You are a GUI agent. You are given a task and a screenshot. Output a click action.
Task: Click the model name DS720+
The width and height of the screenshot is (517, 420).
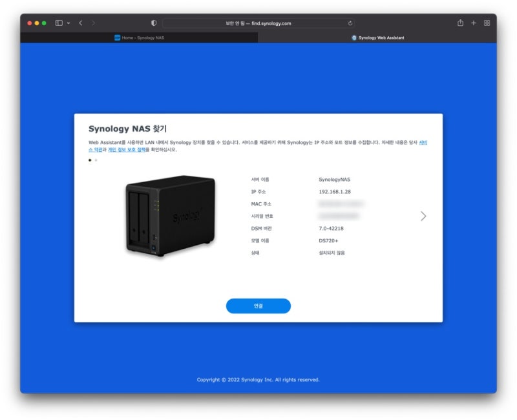[x=328, y=240]
